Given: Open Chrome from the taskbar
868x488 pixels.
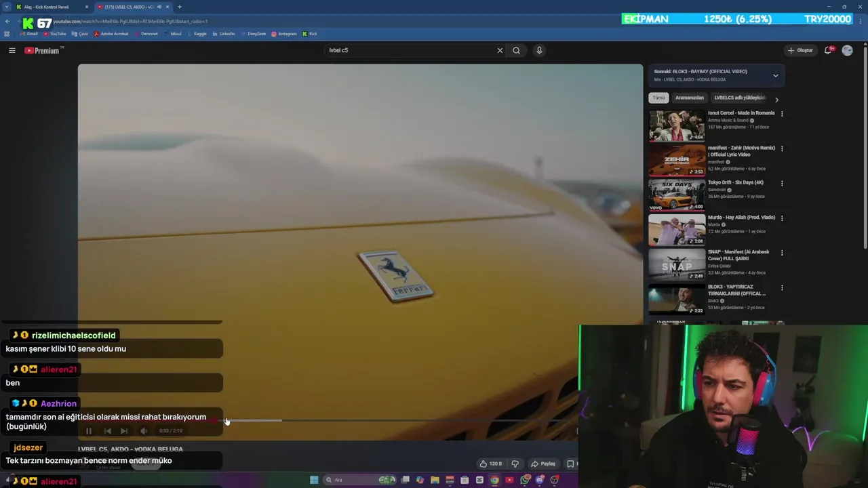Looking at the screenshot, I should pos(494,480).
